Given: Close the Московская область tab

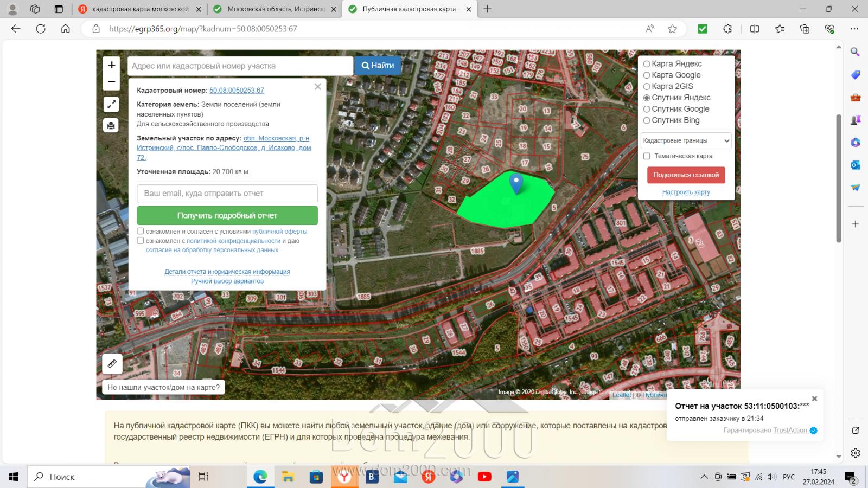Looking at the screenshot, I should click(x=333, y=9).
